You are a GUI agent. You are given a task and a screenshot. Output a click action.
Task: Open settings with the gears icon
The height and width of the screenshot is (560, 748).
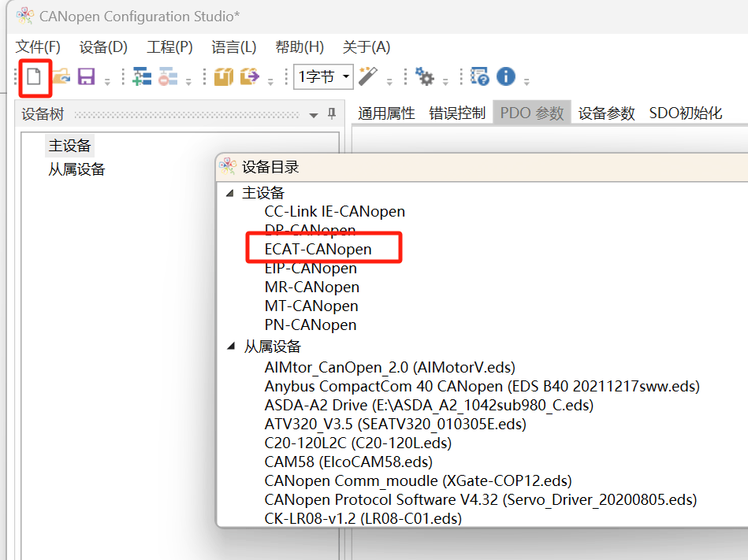[x=424, y=76]
